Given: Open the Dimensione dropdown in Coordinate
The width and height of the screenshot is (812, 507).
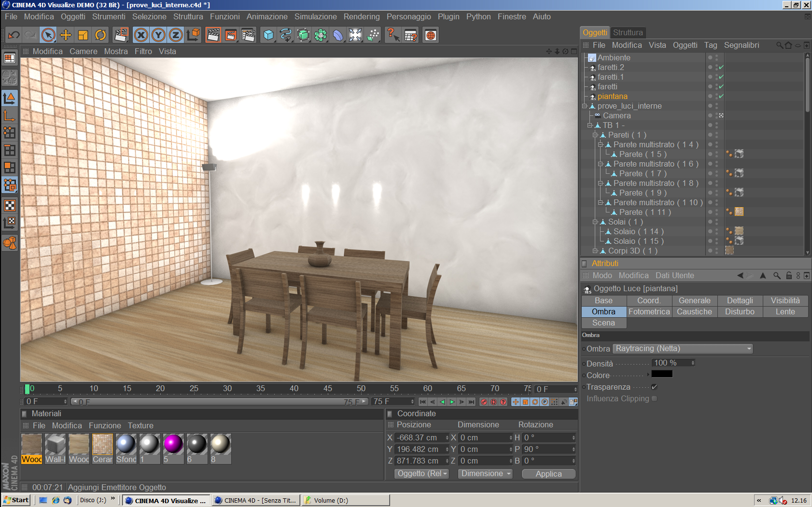Looking at the screenshot, I should point(486,474).
